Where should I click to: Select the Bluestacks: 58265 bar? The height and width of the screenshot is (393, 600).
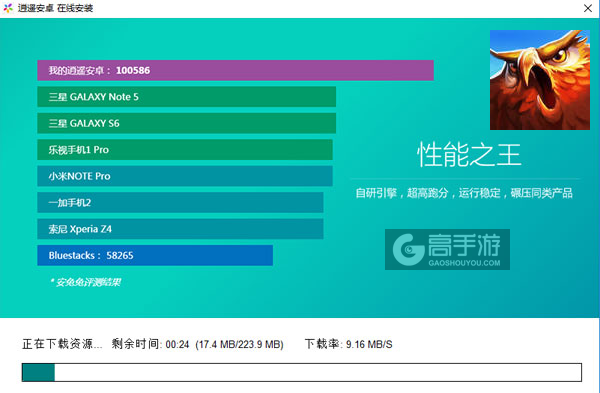click(155, 255)
